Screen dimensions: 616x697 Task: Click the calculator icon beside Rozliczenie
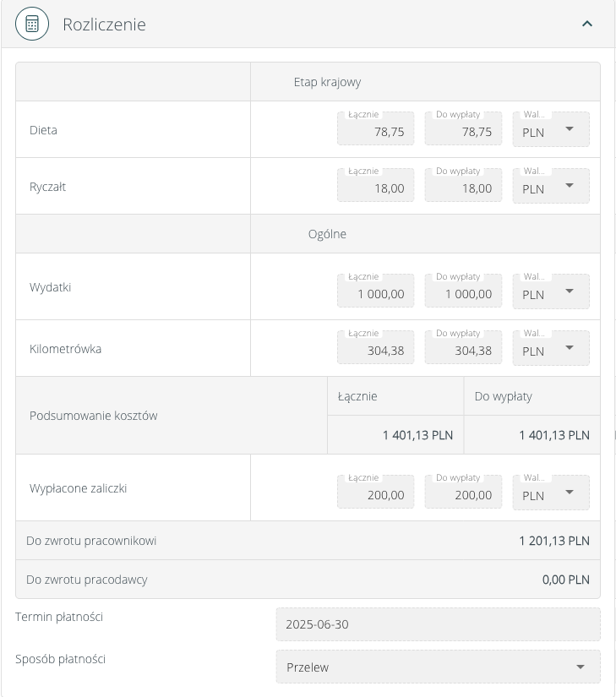[32, 24]
